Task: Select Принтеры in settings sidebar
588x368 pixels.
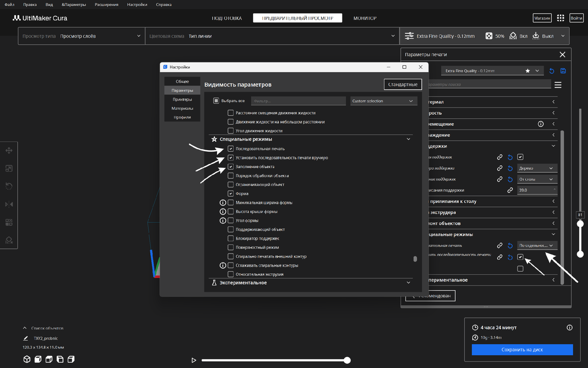Action: 182,99
